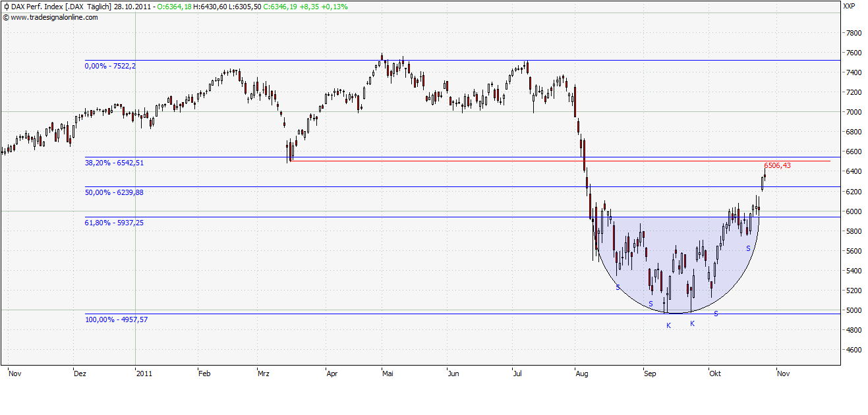Click the Aug month label on time axis

(582, 373)
